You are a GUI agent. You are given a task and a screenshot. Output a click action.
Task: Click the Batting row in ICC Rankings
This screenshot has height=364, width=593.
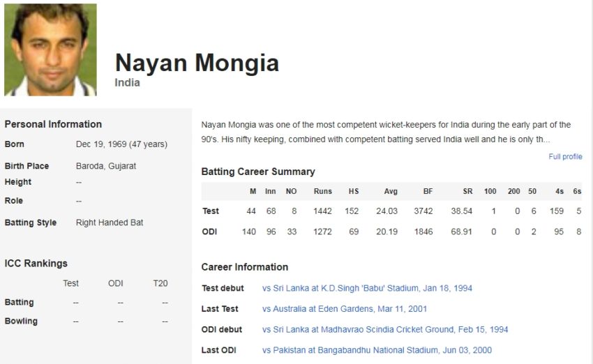[x=87, y=303]
